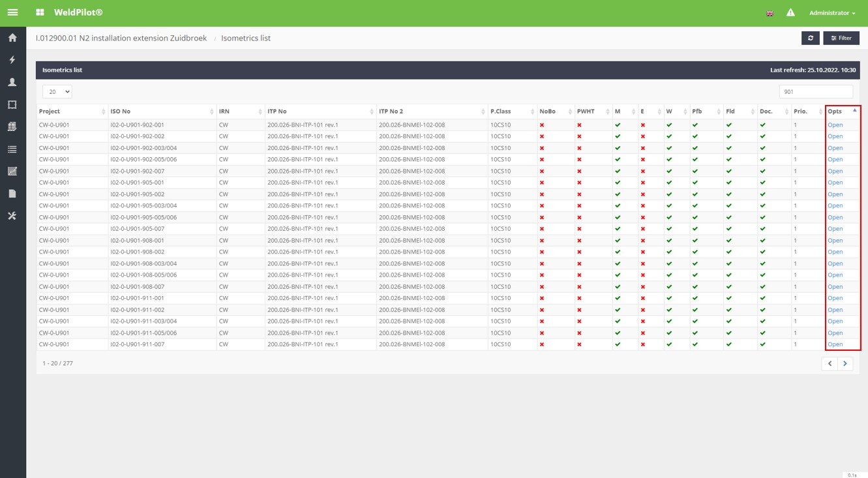This screenshot has width=868, height=478.
Task: Open the Home icon in the sidebar
Action: [12, 38]
